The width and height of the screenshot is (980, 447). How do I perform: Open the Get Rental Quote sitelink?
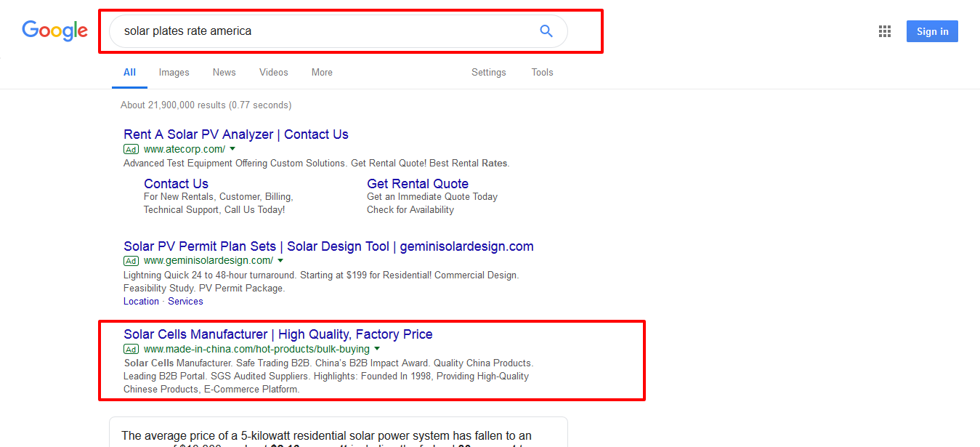[417, 184]
